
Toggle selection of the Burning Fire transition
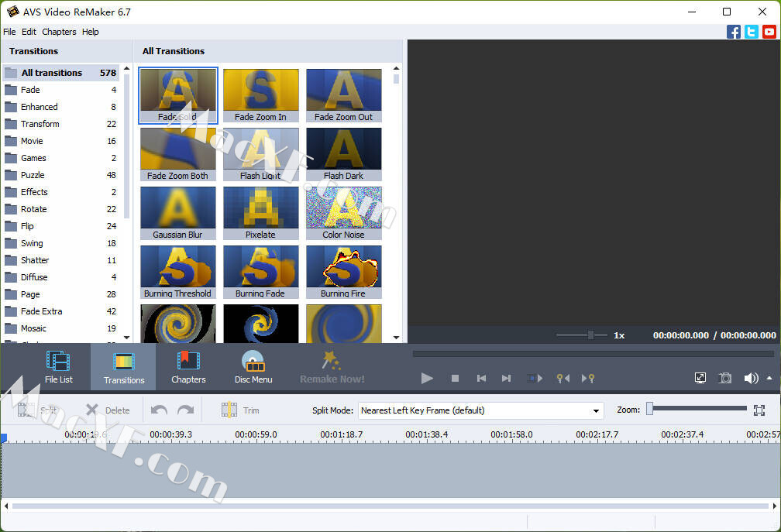click(343, 267)
